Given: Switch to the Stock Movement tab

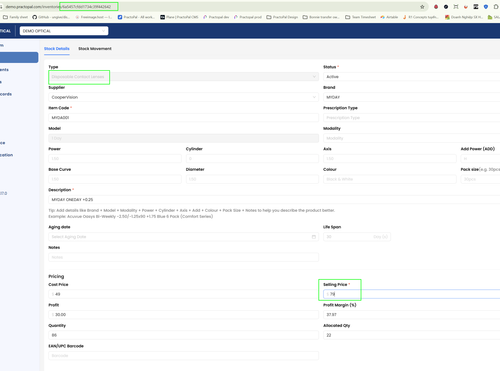Looking at the screenshot, I should click(x=95, y=49).
